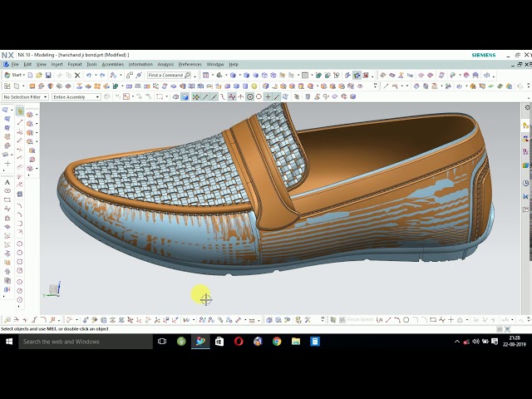Screen dimensions: 532x399
Task: Show hidden system tray icons chevron
Action: pos(457,342)
